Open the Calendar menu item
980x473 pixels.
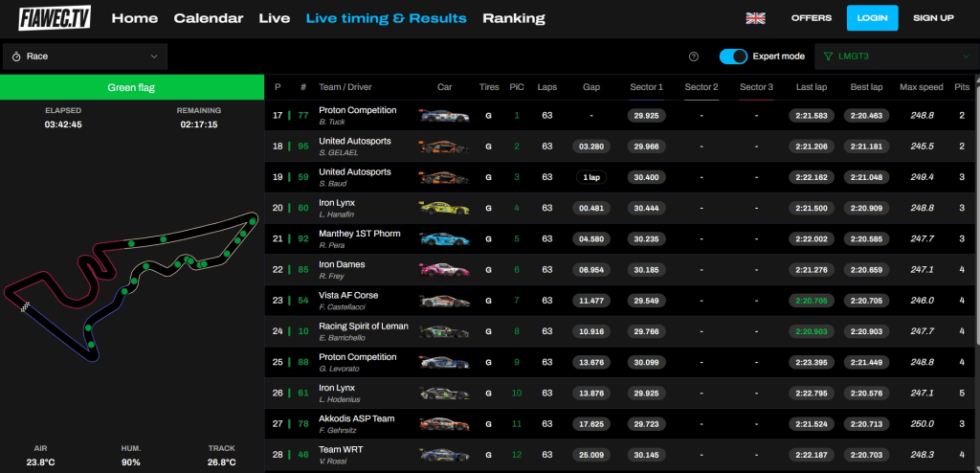click(208, 18)
